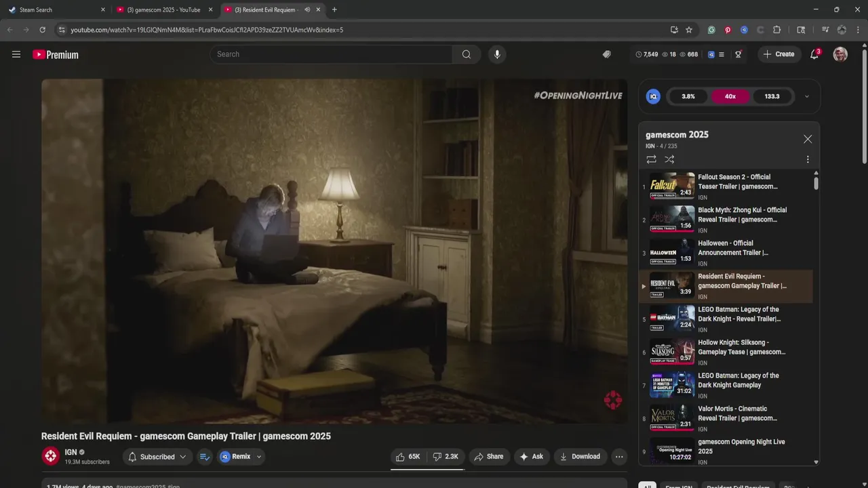This screenshot has width=868, height=488.
Task: Click the search magnifier button
Action: pyautogui.click(x=467, y=54)
